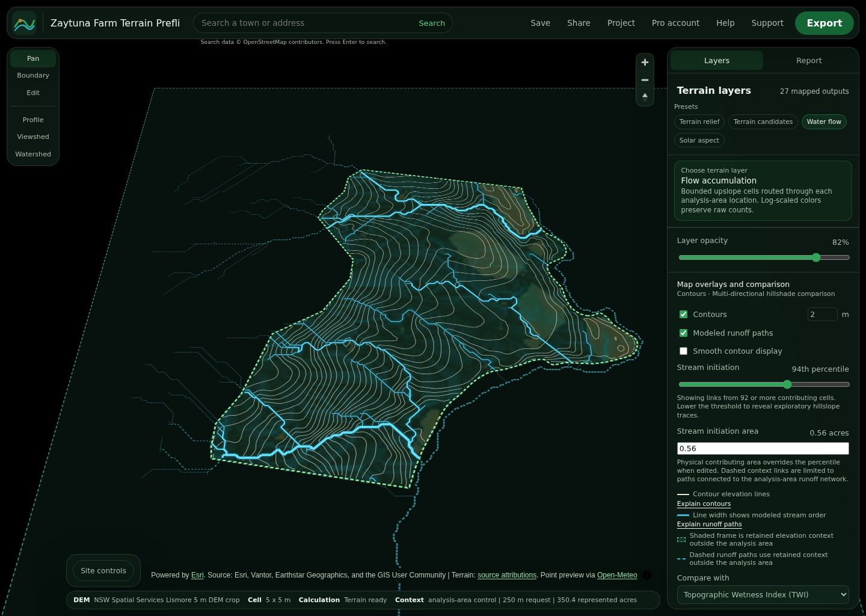This screenshot has height=616, width=866.
Task: Choose the Terrain candidates preset
Action: pos(763,122)
